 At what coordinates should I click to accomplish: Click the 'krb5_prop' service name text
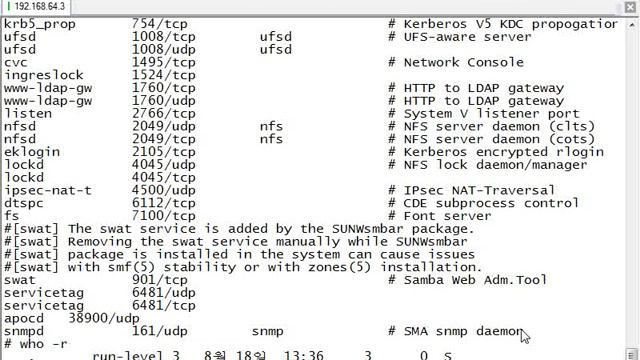40,24
